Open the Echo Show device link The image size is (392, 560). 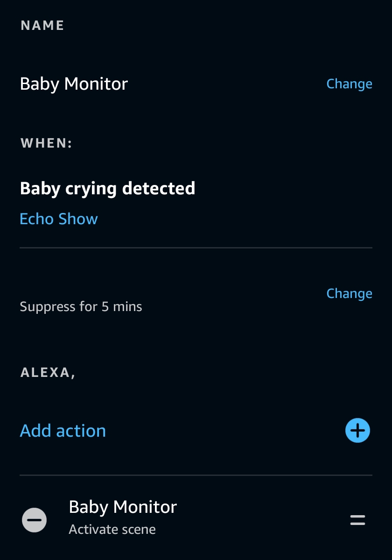58,219
